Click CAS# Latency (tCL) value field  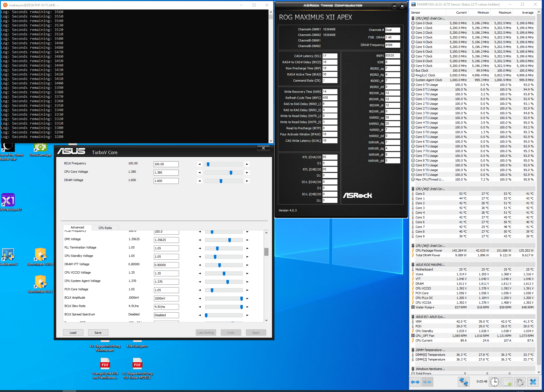330,56
